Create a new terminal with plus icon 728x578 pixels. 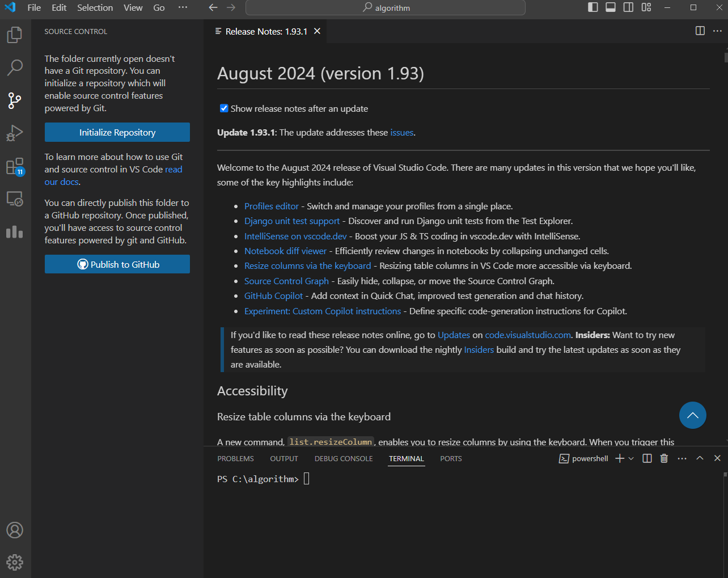click(x=620, y=458)
